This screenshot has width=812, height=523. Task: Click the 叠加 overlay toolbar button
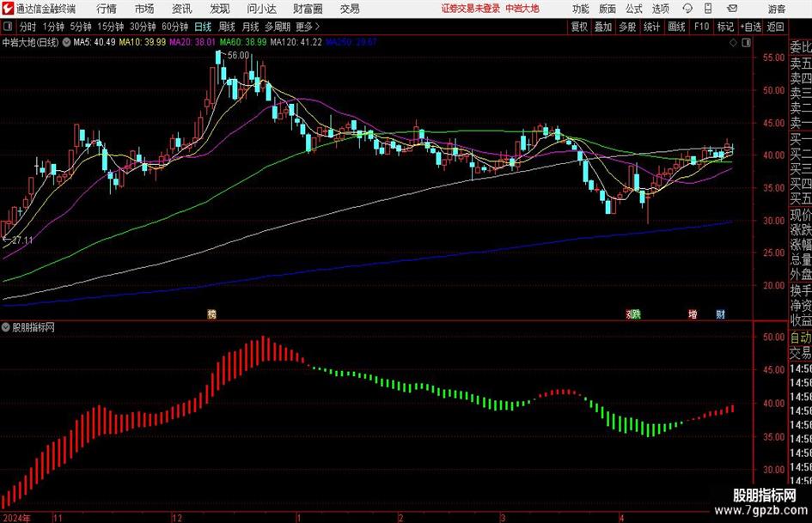603,27
